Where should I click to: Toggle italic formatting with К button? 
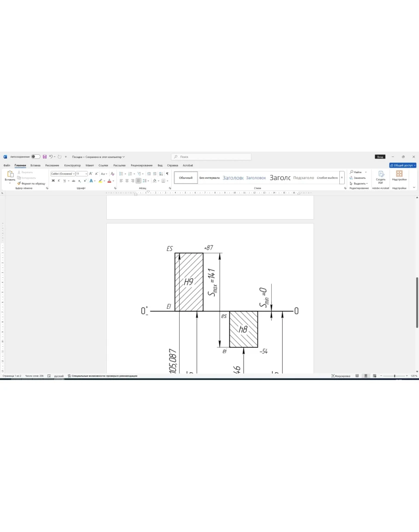[x=58, y=181]
